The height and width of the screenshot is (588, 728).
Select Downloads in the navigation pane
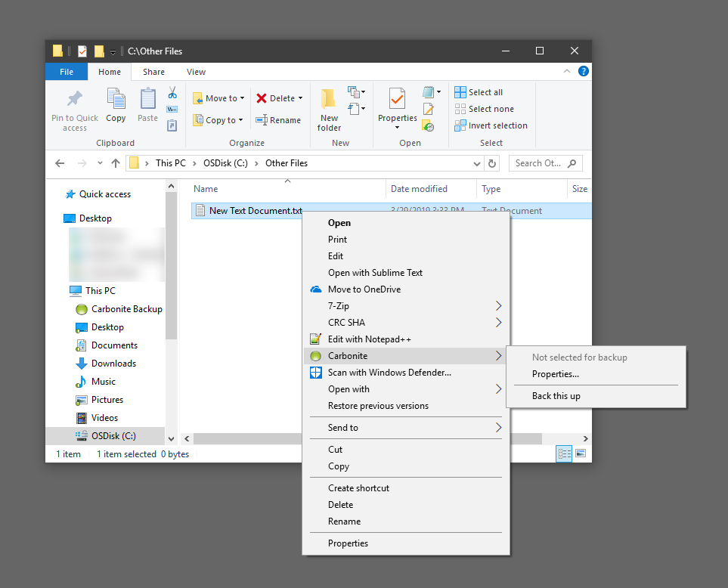click(x=113, y=364)
